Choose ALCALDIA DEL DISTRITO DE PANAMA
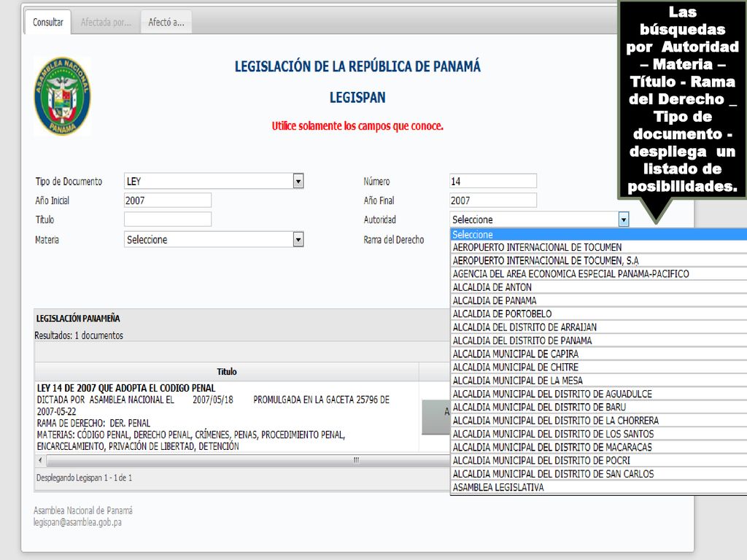 click(599, 341)
